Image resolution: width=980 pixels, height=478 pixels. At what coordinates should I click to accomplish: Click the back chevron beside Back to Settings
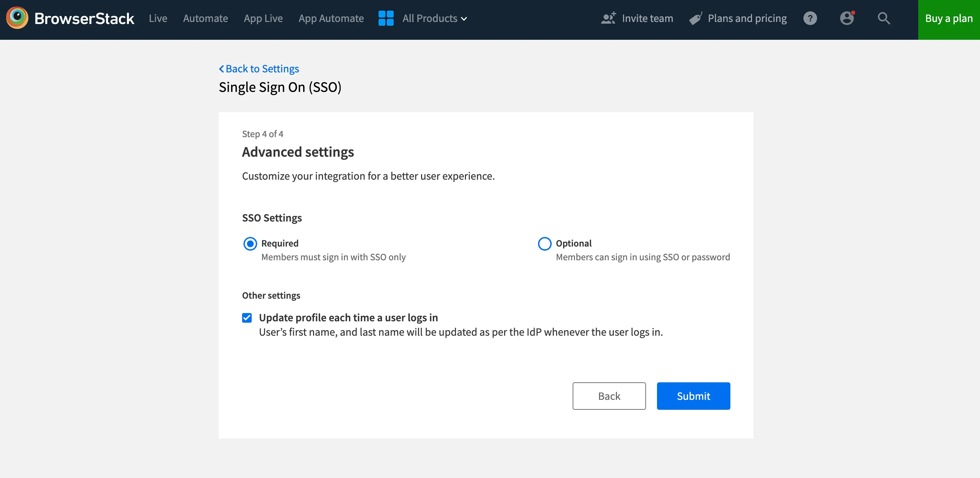[x=222, y=69]
